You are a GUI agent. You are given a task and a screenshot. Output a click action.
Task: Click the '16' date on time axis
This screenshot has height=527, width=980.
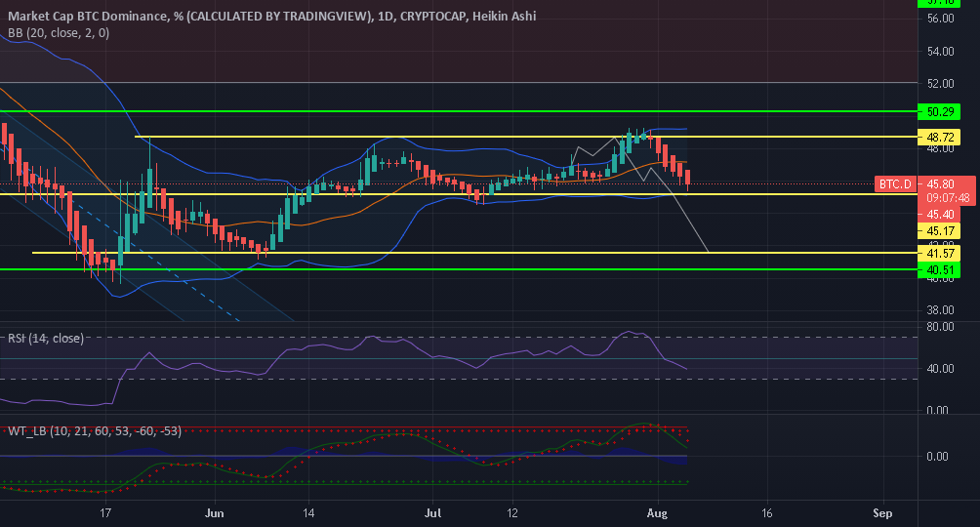point(767,513)
